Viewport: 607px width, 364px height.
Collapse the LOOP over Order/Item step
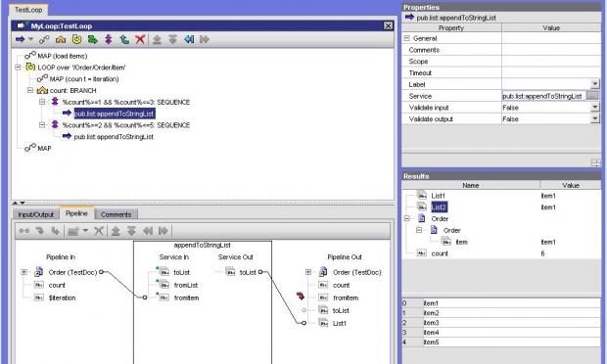point(18,68)
